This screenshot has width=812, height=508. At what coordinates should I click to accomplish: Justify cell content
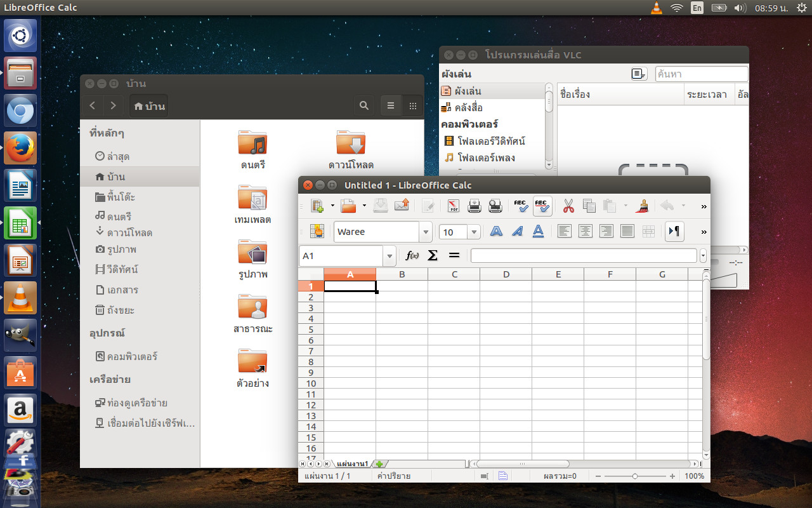click(627, 232)
